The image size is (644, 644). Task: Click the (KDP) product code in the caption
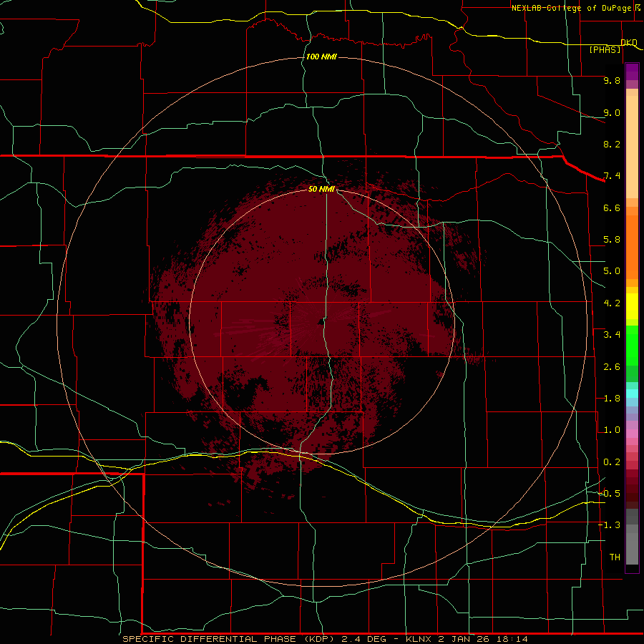(319, 639)
